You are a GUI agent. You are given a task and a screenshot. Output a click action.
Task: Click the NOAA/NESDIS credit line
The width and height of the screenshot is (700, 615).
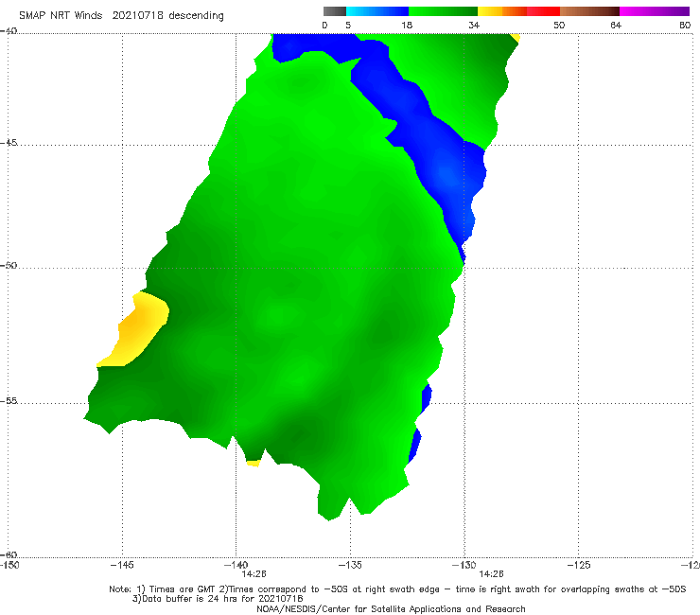(391, 608)
